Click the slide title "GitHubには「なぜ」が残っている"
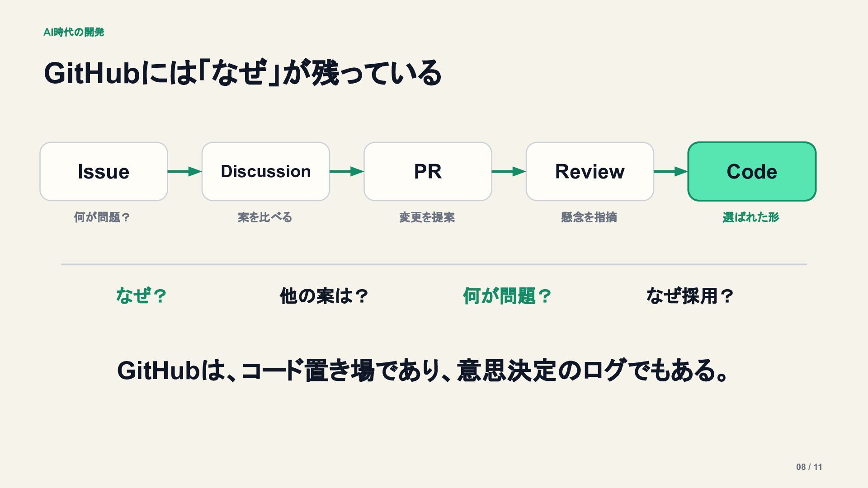Screen dimensions: 868x488 point(243,73)
